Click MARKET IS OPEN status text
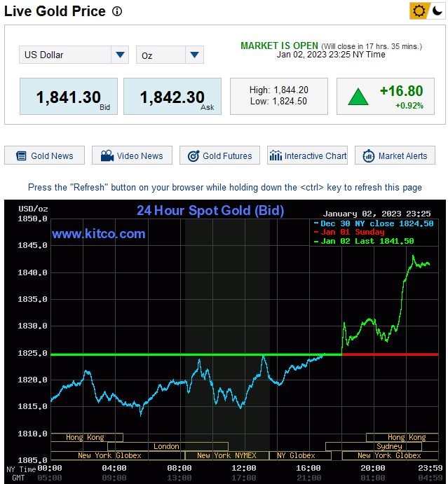448x484 pixels. 279,46
